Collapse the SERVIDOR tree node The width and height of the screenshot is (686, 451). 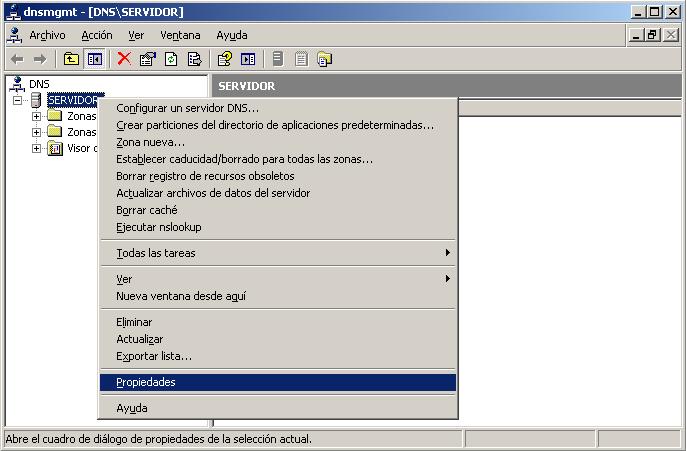point(17,100)
